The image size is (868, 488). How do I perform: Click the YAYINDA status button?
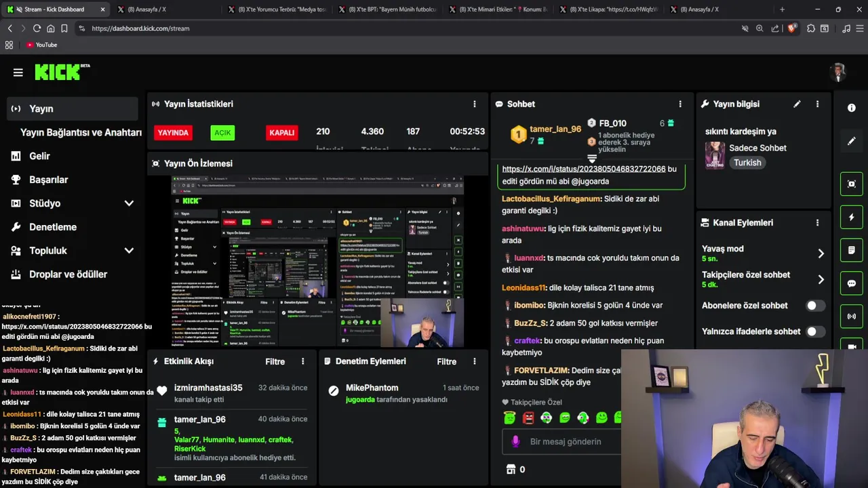[x=173, y=133]
